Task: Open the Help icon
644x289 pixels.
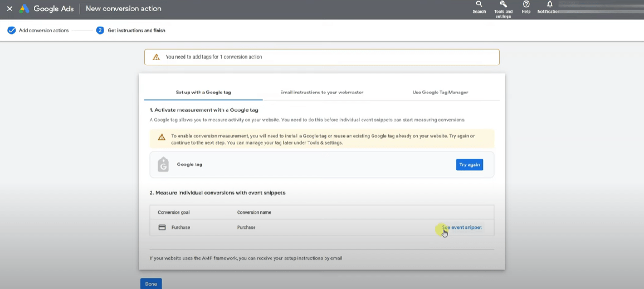Action: [526, 7]
